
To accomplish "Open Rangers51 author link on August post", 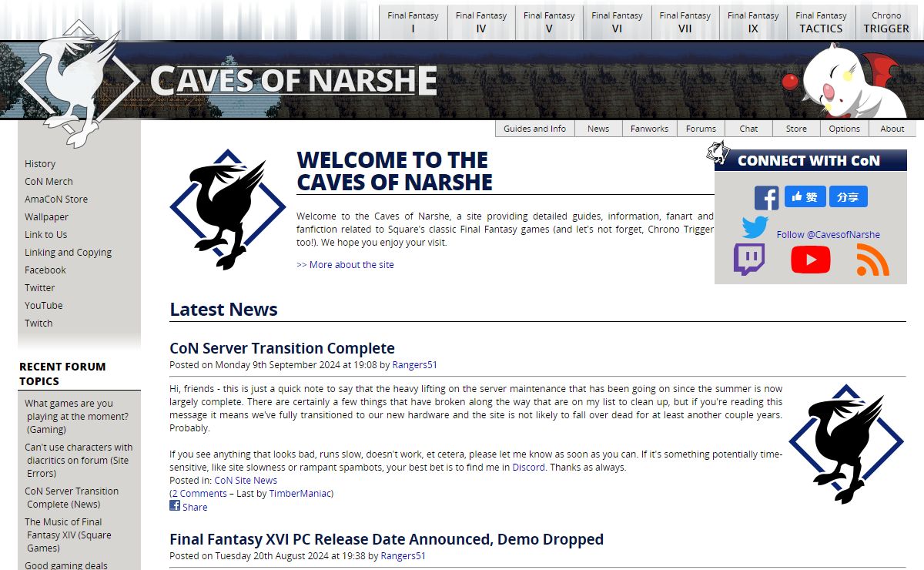I will point(403,555).
